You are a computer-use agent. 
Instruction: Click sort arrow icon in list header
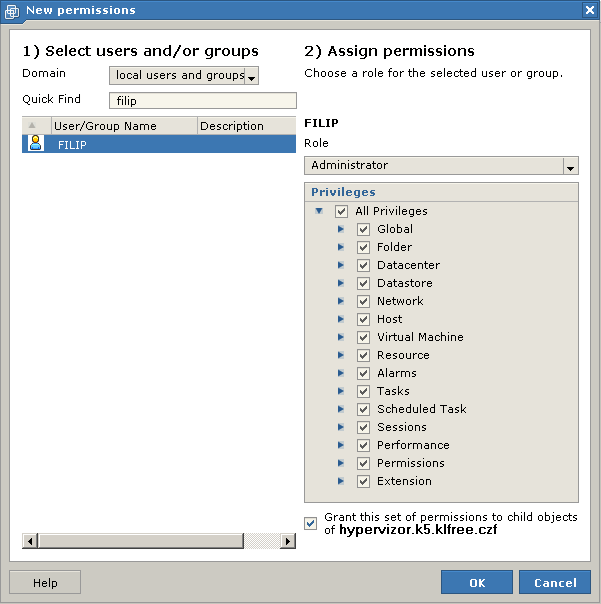pos(32,125)
